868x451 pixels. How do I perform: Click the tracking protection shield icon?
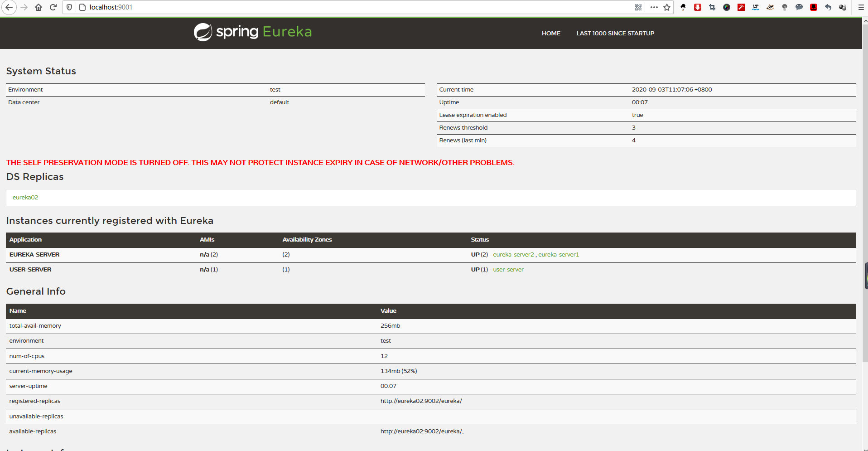(69, 7)
